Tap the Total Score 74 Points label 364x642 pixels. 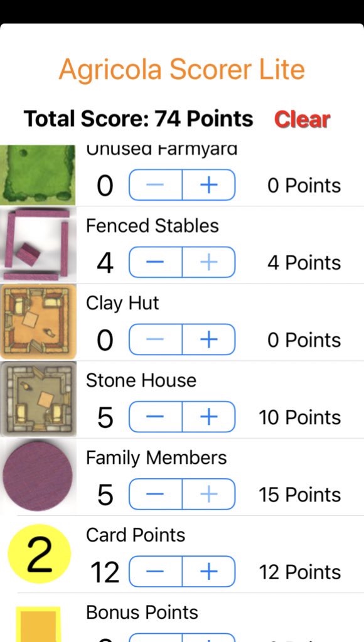139,119
